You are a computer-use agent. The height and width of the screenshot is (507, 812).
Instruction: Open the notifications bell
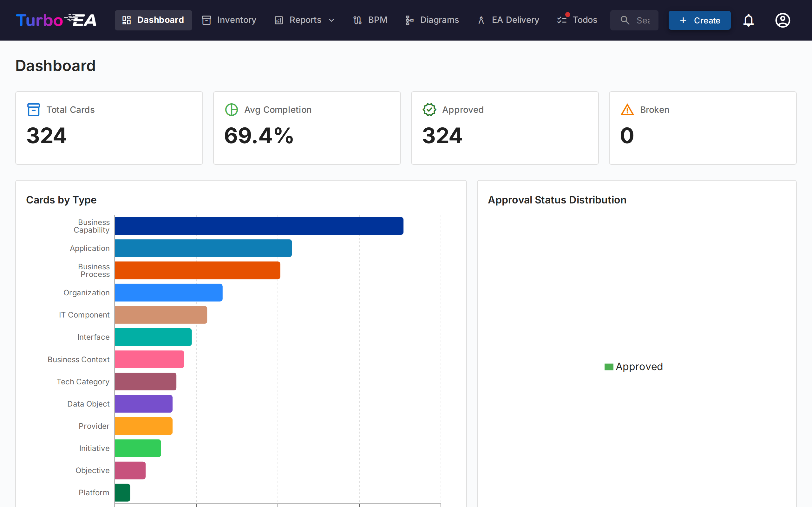coord(748,20)
